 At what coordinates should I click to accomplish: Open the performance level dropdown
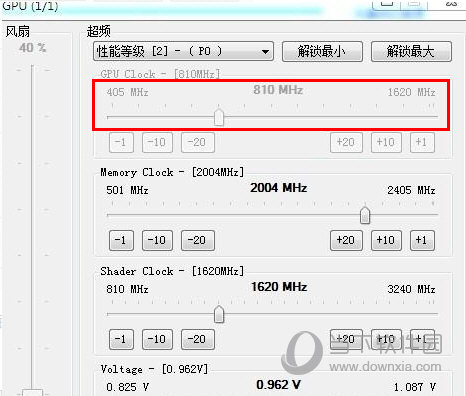[183, 51]
